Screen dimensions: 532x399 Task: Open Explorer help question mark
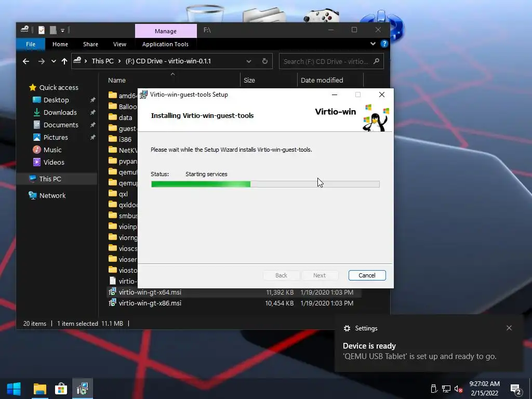pyautogui.click(x=384, y=44)
